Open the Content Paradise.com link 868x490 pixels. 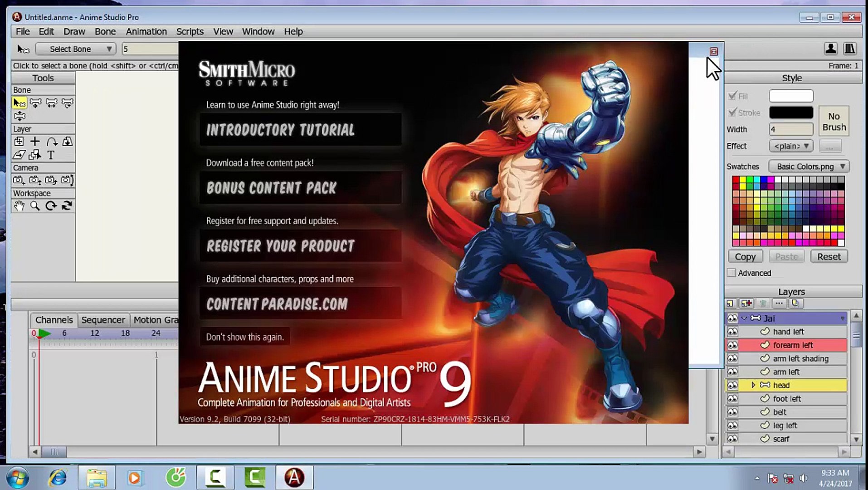pyautogui.click(x=300, y=304)
